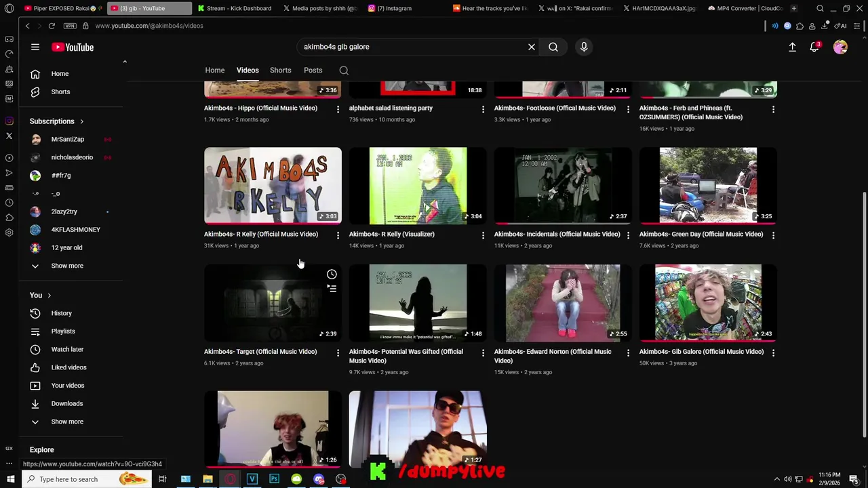868x488 pixels.
Task: Click the browser address bar URL
Action: (x=149, y=26)
